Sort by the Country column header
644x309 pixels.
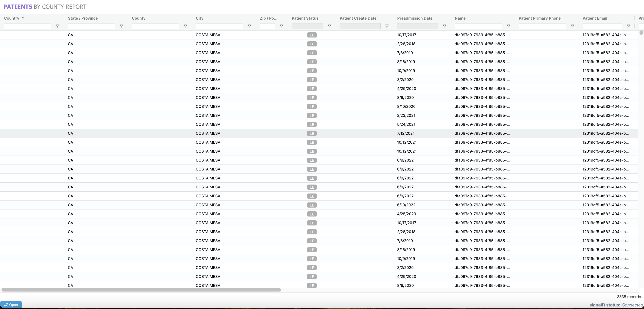click(x=12, y=18)
